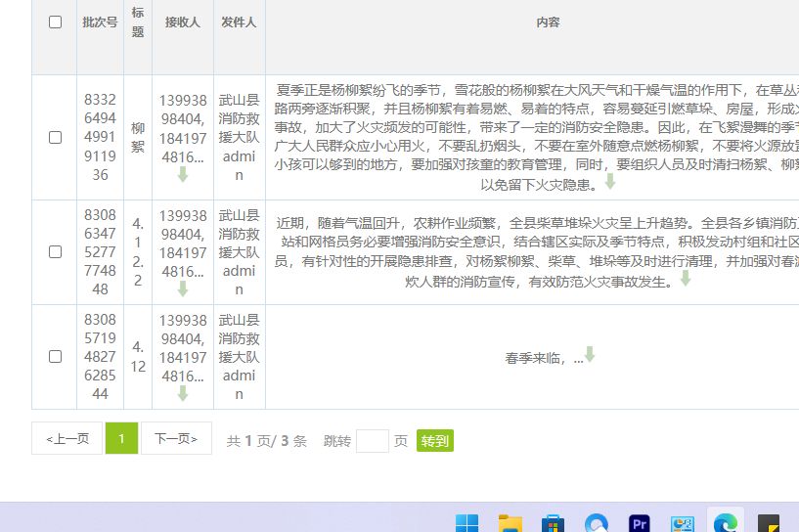This screenshot has width=799, height=532.
Task: Go to previous page with 上一页
Action: (67, 439)
